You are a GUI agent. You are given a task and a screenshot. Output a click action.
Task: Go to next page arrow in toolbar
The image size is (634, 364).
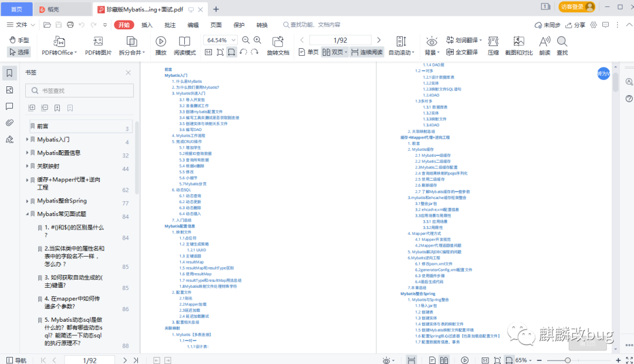coord(379,40)
